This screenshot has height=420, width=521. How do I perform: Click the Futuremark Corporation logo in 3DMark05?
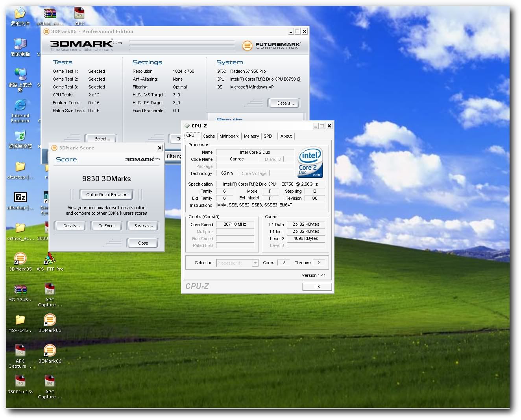(272, 46)
